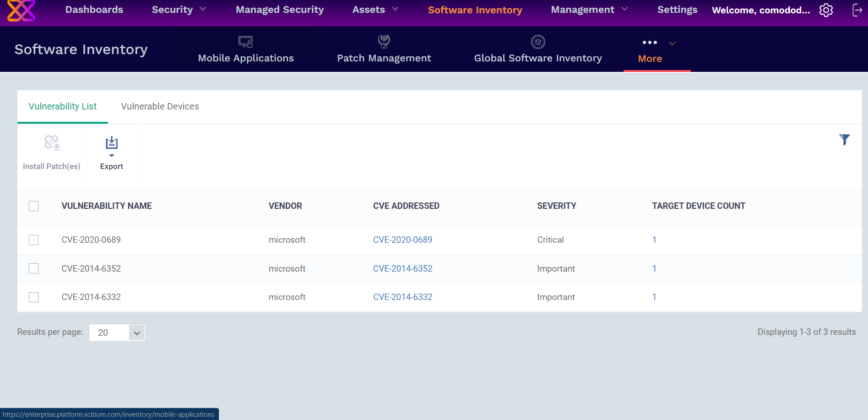The width and height of the screenshot is (868, 420).
Task: Select the Patch Management icon
Action: tap(384, 42)
